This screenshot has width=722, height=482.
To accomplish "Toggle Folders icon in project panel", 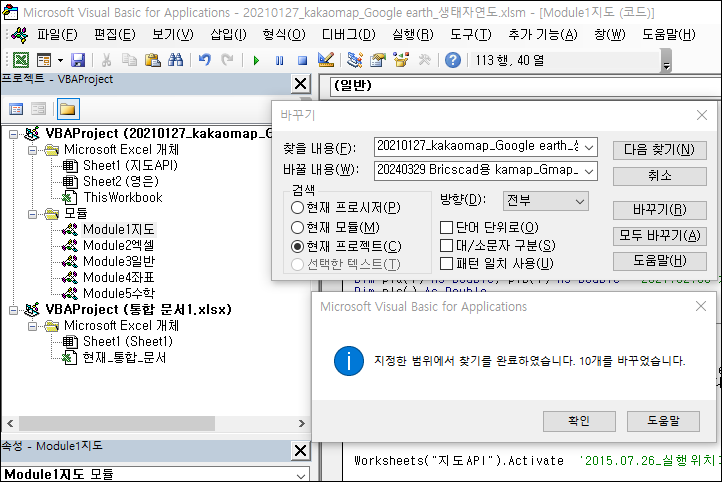I will pos(68,109).
